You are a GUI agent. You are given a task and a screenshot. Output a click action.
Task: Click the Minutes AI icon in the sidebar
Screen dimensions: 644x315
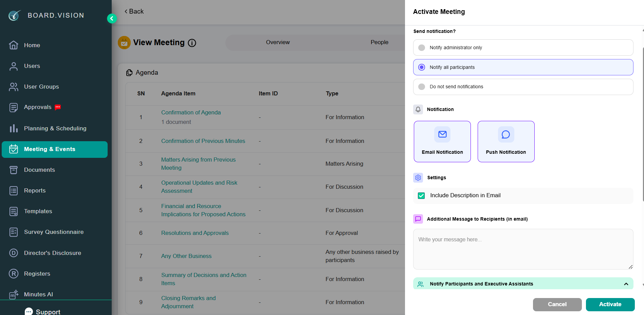tap(14, 295)
